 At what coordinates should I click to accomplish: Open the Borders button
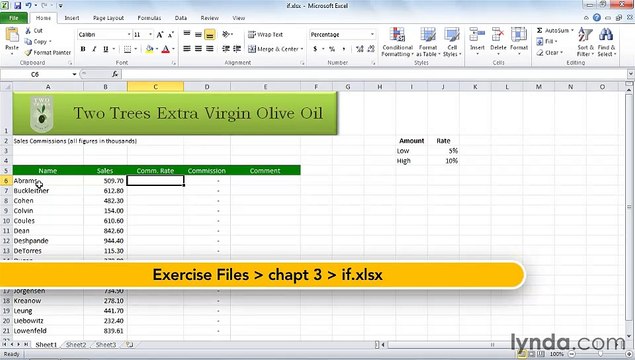tap(127, 49)
